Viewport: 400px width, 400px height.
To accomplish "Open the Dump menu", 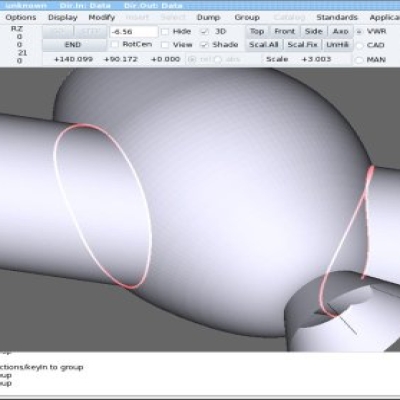I will click(x=208, y=17).
